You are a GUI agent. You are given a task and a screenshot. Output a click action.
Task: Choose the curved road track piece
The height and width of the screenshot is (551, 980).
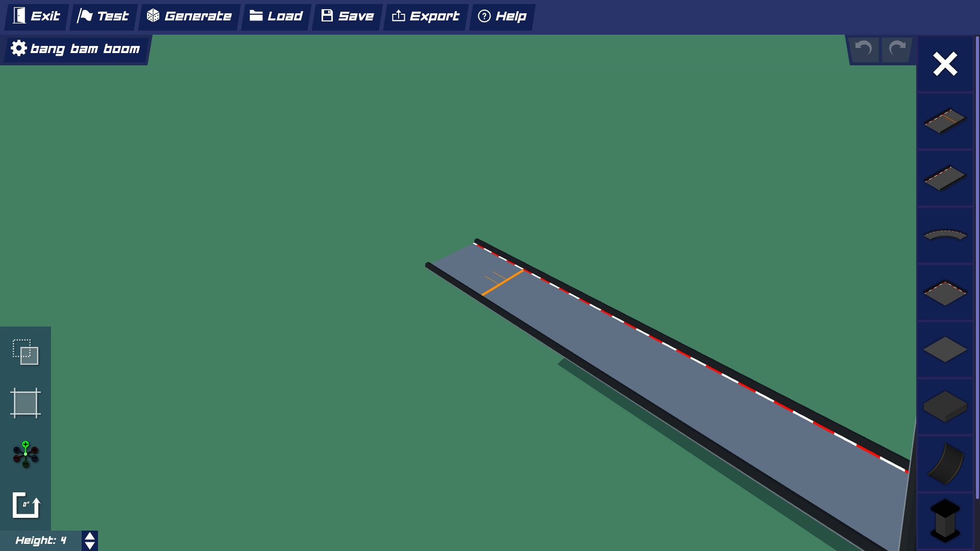pos(945,235)
